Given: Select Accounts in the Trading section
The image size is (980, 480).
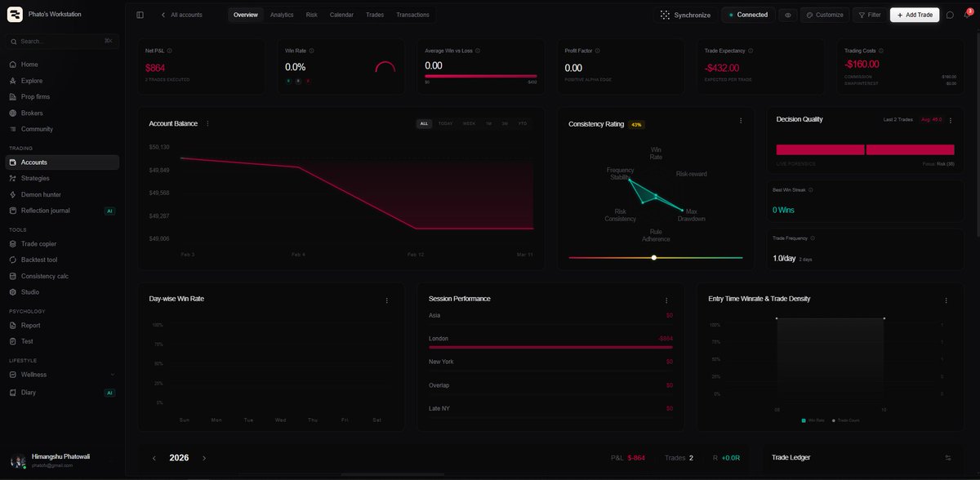Looking at the screenshot, I should point(63,162).
